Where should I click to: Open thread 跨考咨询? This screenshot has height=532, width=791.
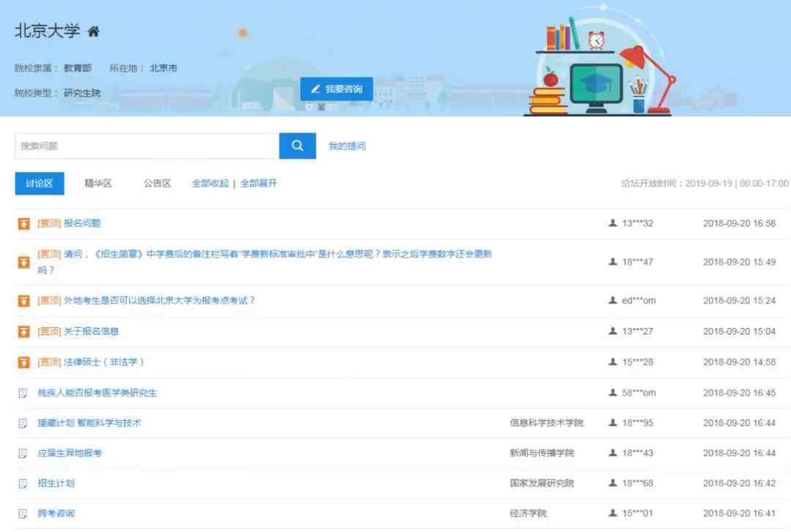(x=56, y=514)
